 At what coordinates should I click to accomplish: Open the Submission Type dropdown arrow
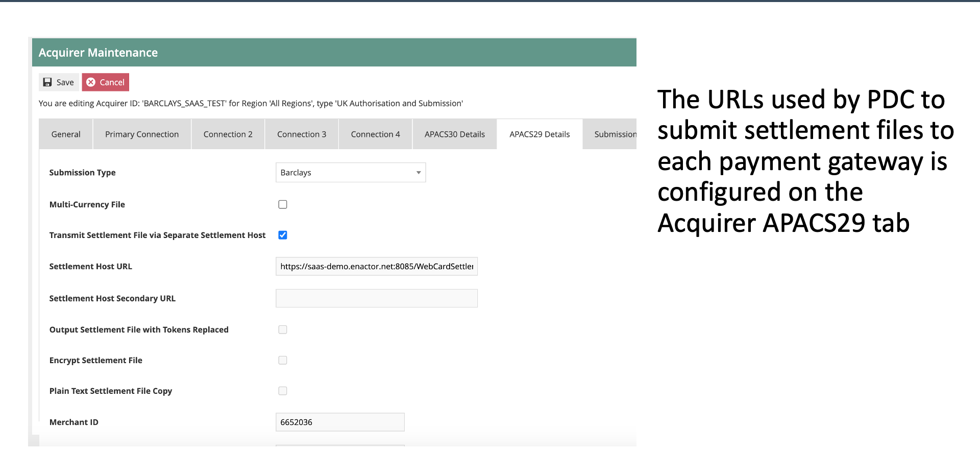418,172
